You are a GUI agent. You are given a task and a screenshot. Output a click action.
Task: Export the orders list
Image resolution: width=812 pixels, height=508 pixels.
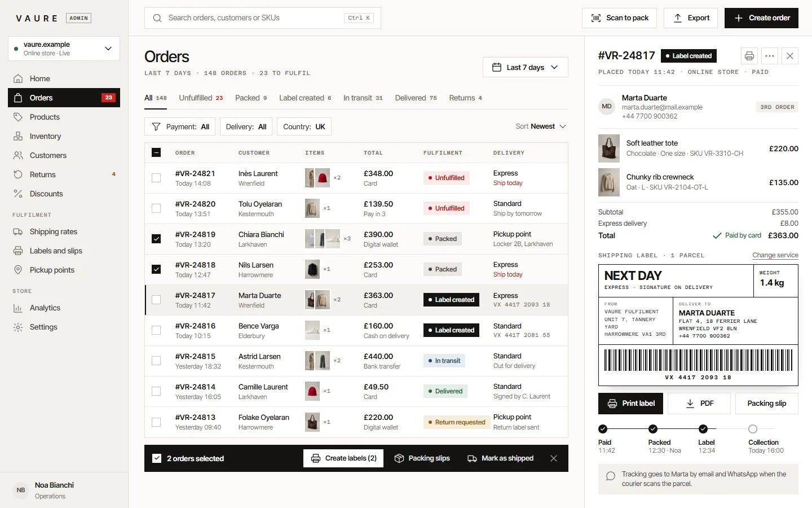click(x=691, y=18)
